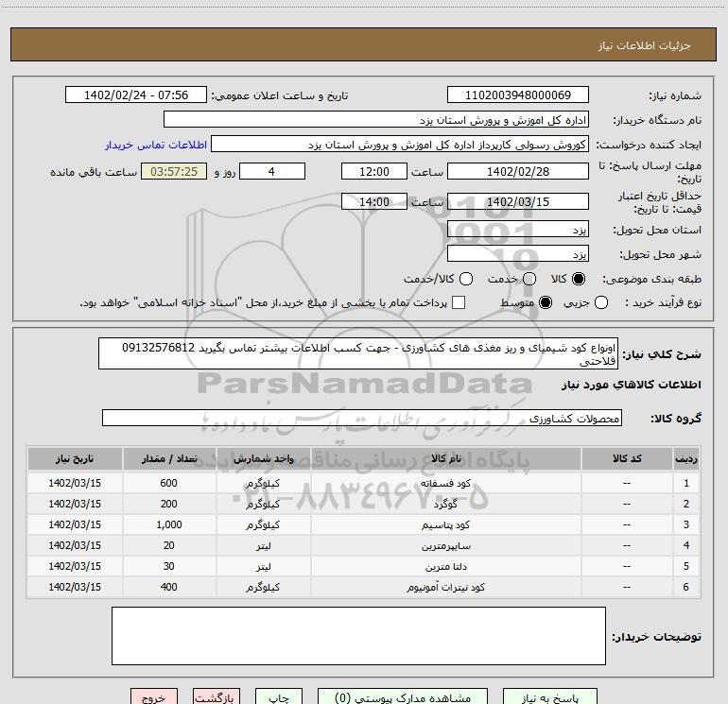728x704 pixels.
Task: Click the remaining time 03:57:25 field
Action: [x=174, y=171]
